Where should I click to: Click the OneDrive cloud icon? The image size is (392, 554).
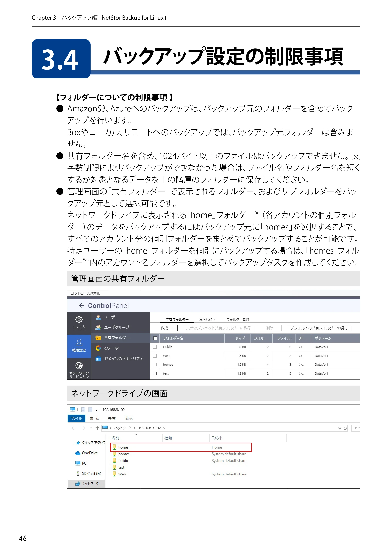click(x=78, y=453)
